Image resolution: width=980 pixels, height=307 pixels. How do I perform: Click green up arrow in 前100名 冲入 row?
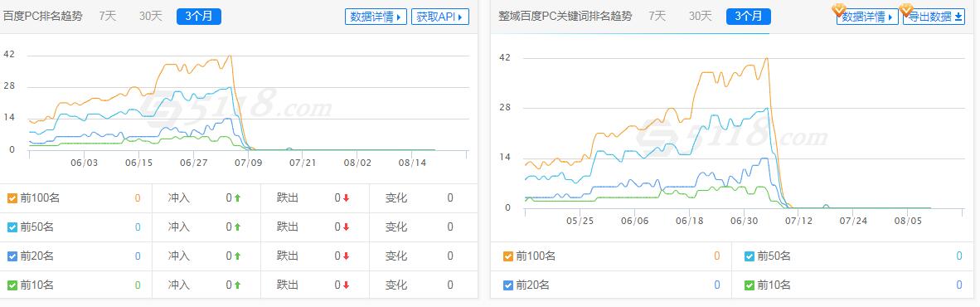point(237,198)
